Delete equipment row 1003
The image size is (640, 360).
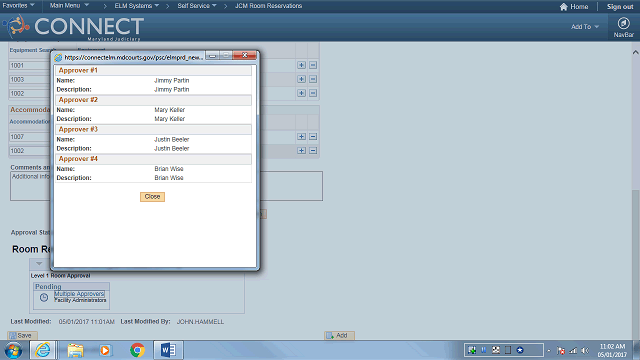pyautogui.click(x=313, y=79)
